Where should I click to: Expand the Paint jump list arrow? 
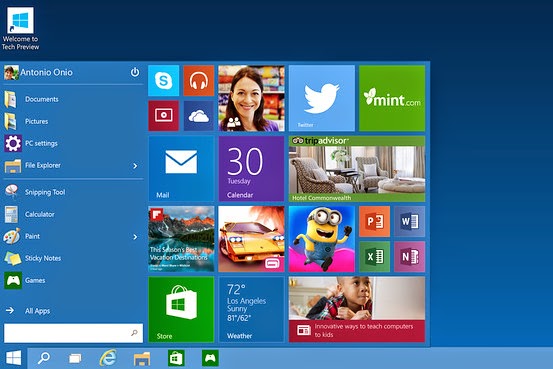135,237
